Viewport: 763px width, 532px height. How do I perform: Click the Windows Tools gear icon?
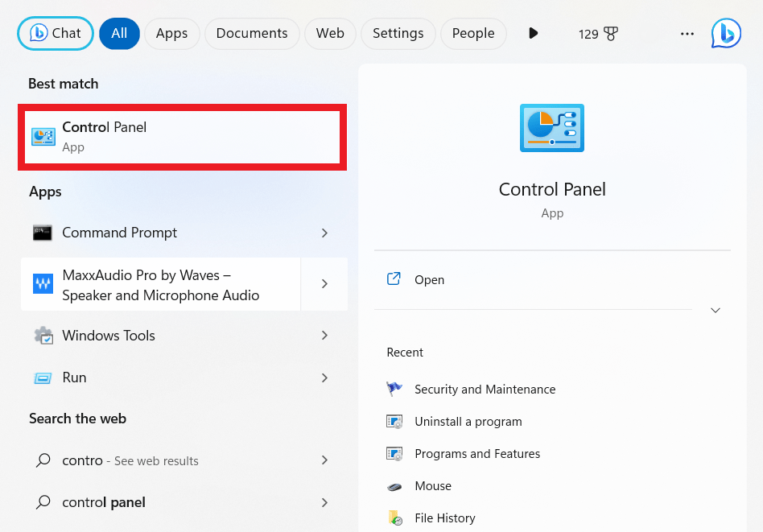coord(43,336)
